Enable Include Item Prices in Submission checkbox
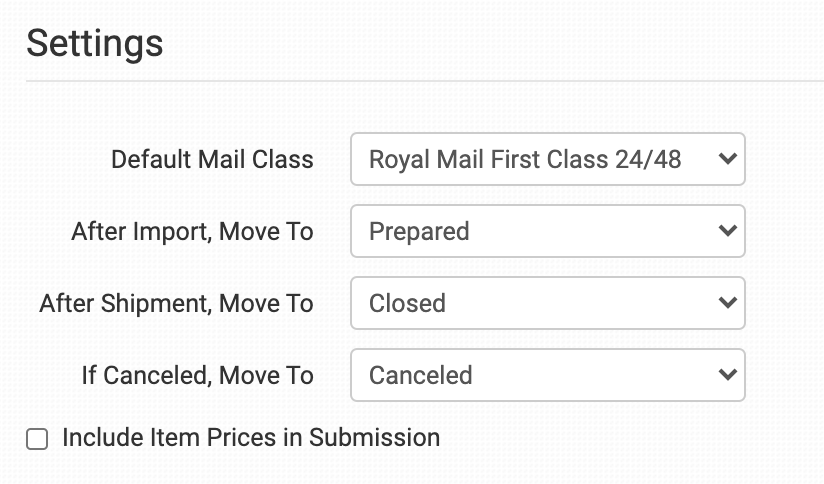This screenshot has width=824, height=484. coord(37,439)
